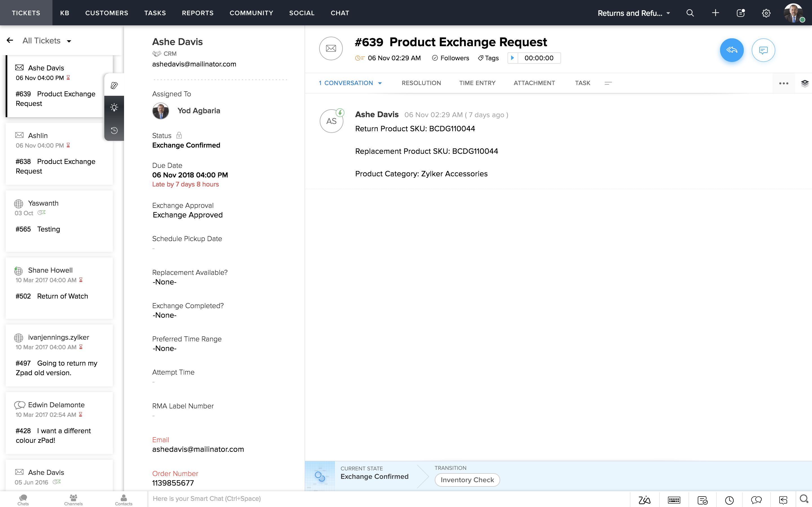Open ticket history clock icon
Viewport: 812px width, 507px height.
(x=114, y=130)
